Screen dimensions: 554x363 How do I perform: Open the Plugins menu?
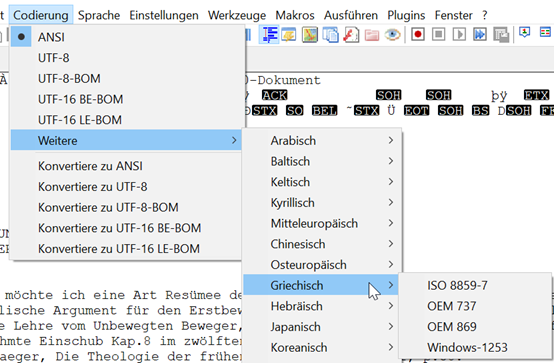click(x=406, y=15)
